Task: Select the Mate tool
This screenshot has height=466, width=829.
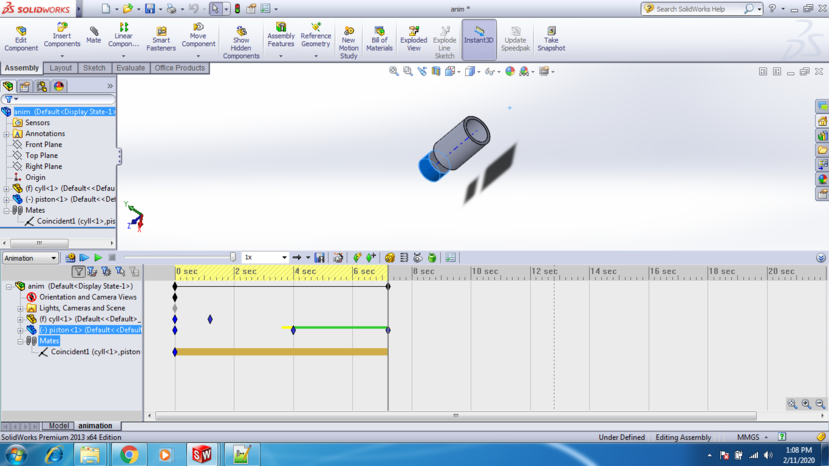Action: click(94, 35)
